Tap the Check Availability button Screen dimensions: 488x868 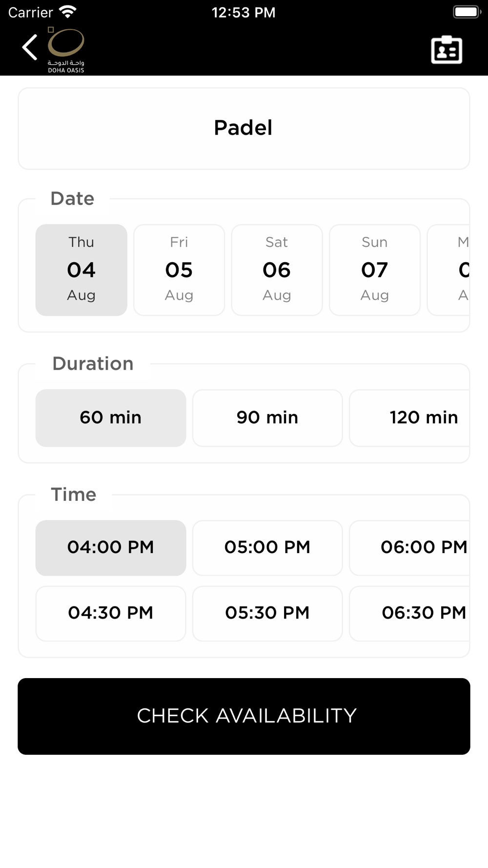pyautogui.click(x=244, y=716)
